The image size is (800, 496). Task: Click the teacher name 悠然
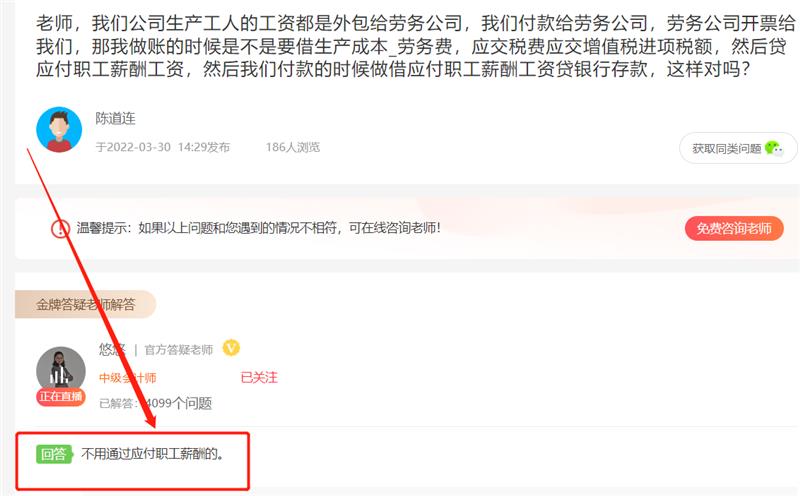[112, 349]
